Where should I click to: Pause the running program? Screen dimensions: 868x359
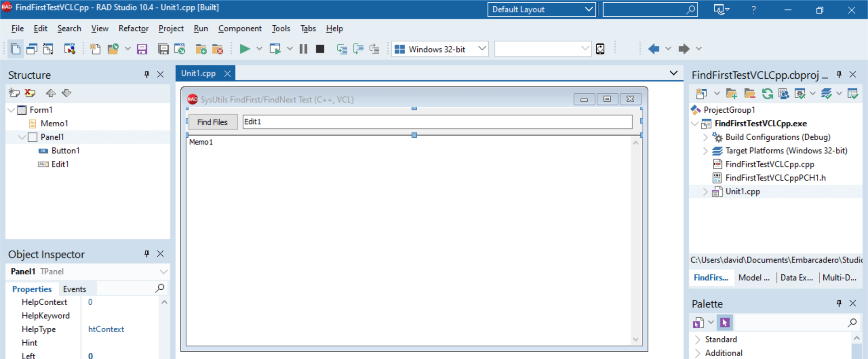point(303,49)
